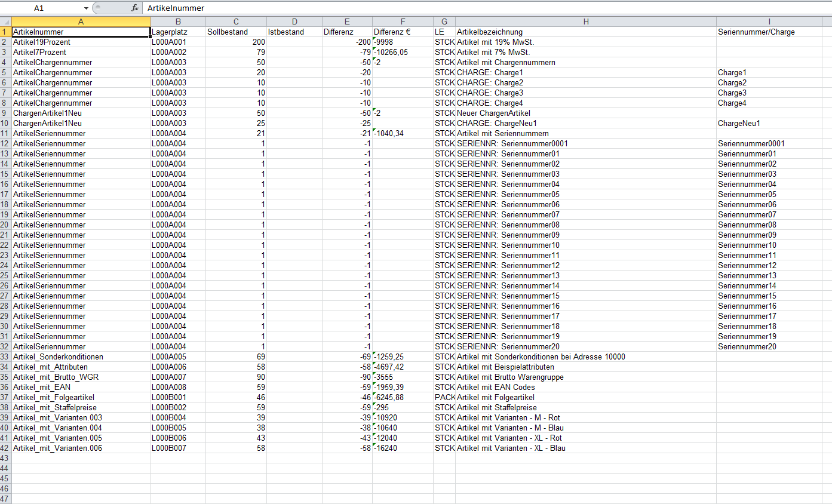The image size is (832, 504).
Task: Click the cell containing Artikel_mit_EAN
Action: click(x=81, y=387)
